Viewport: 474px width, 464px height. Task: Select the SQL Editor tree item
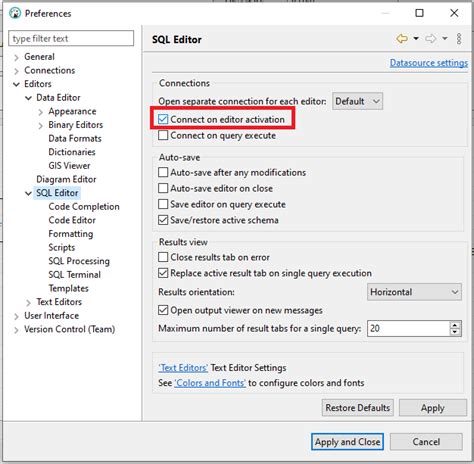[x=57, y=193]
